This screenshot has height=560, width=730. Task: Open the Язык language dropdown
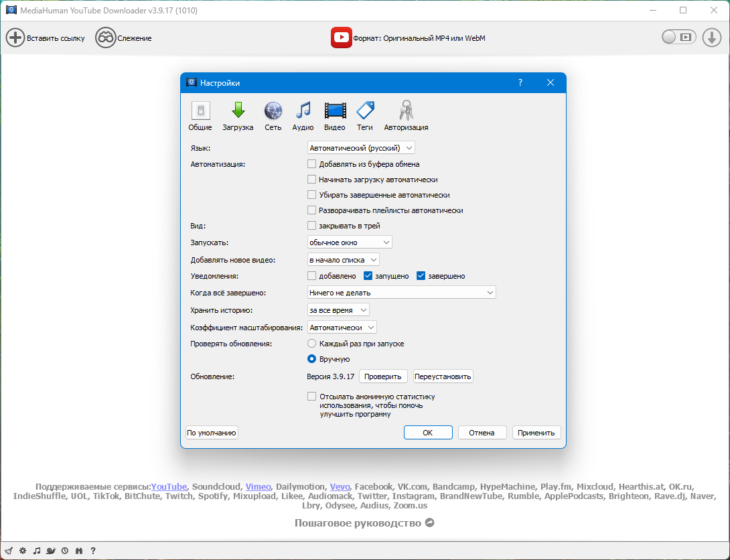(362, 148)
